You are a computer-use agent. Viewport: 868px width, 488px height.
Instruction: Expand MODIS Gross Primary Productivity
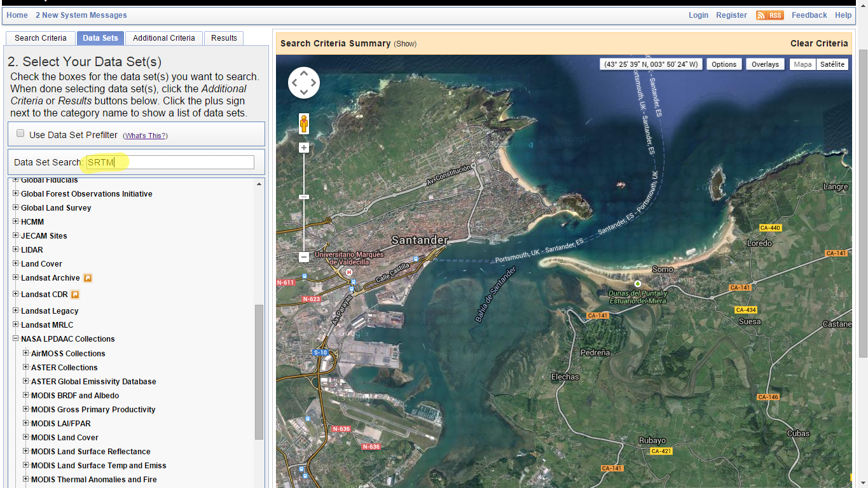click(26, 409)
